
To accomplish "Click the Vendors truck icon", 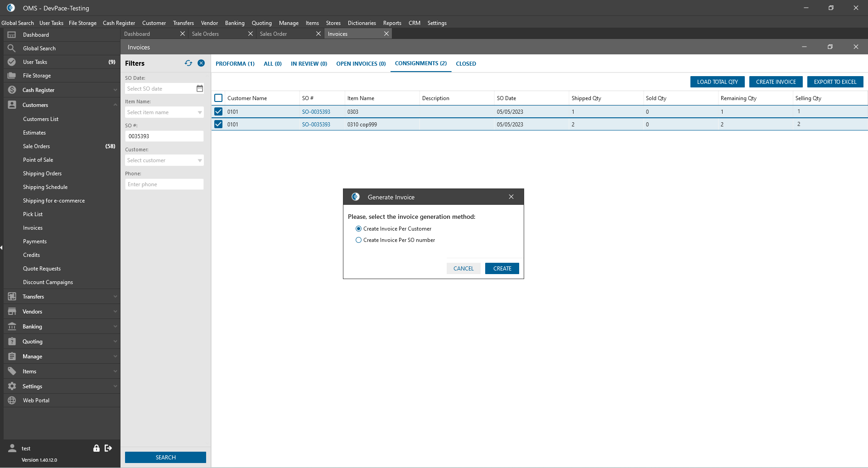I will (x=12, y=312).
